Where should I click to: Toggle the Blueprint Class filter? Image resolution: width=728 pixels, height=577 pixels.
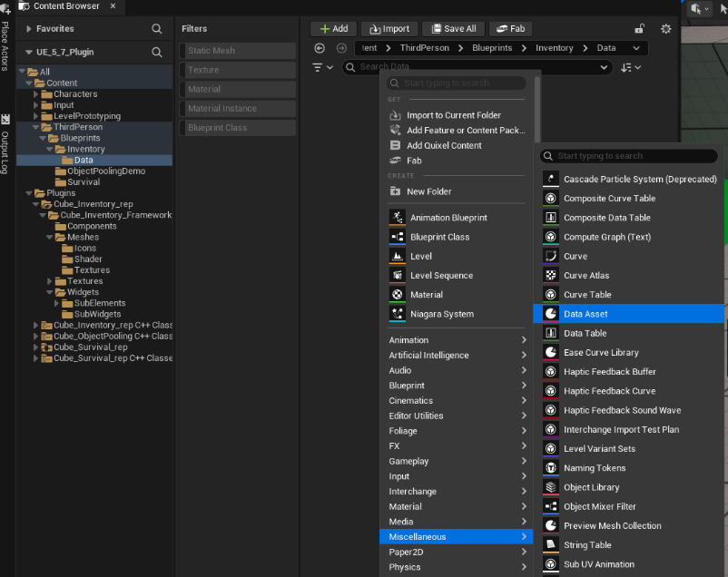click(237, 128)
